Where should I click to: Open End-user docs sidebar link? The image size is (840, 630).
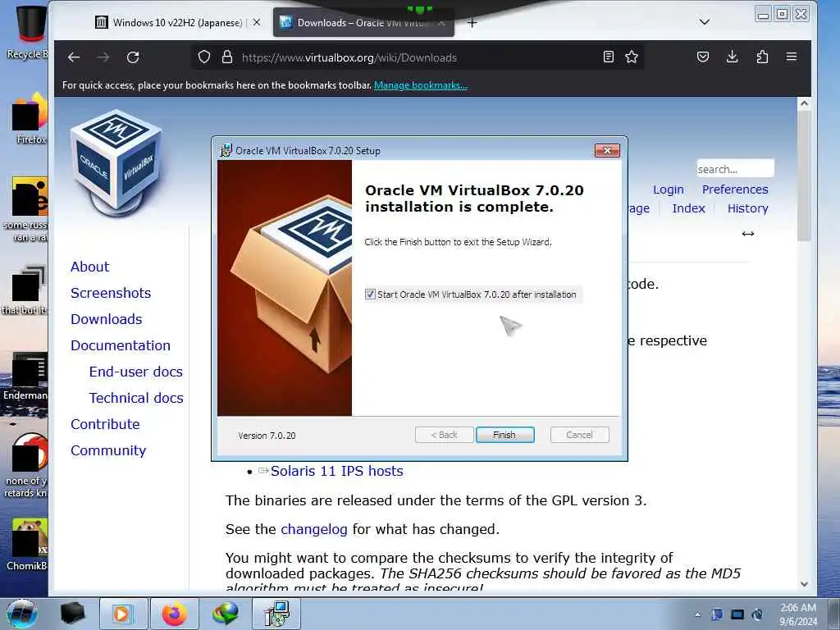pos(136,372)
